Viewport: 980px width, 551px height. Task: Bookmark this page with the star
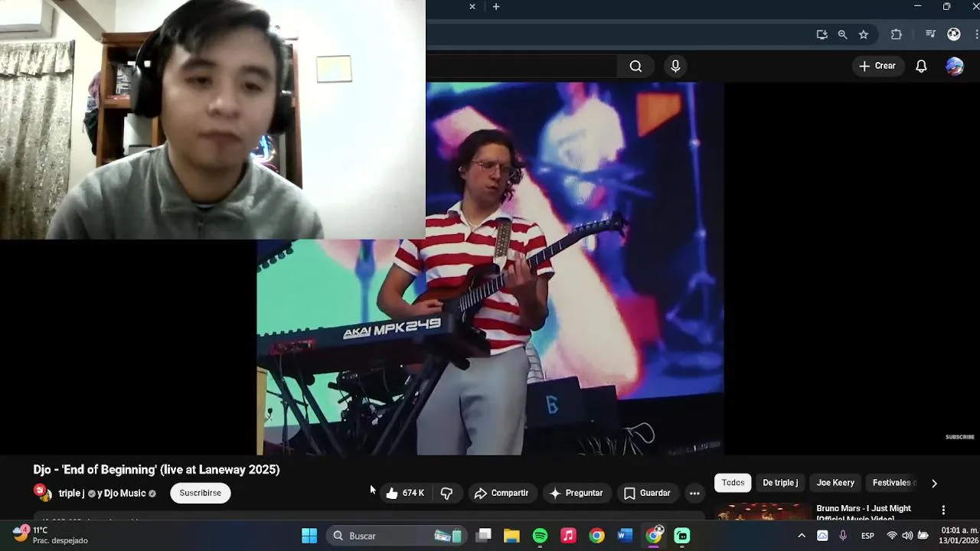[863, 34]
